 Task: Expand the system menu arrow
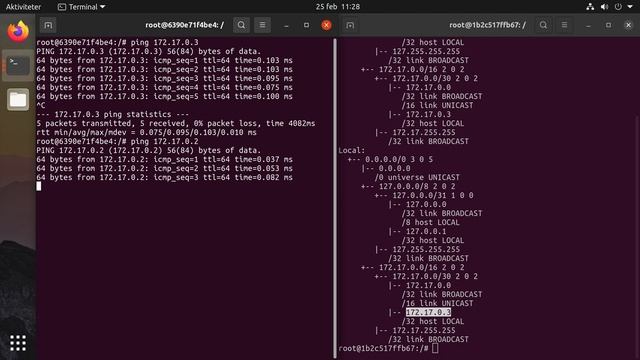tap(630, 7)
